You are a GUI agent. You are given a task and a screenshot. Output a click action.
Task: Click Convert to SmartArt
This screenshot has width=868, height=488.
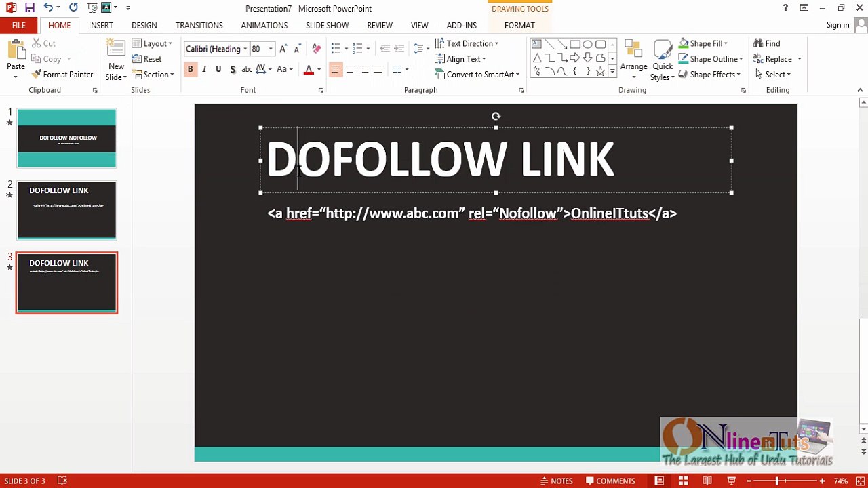click(x=477, y=75)
